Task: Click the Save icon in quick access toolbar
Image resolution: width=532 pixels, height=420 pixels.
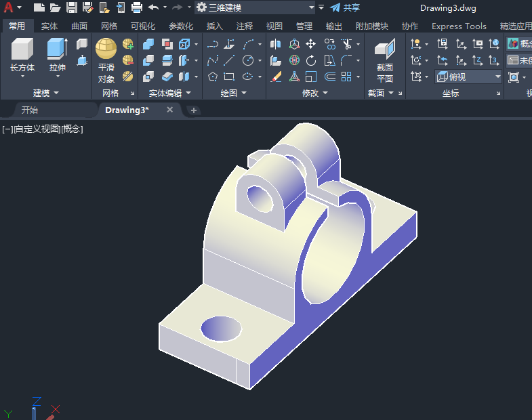Action: (x=71, y=7)
